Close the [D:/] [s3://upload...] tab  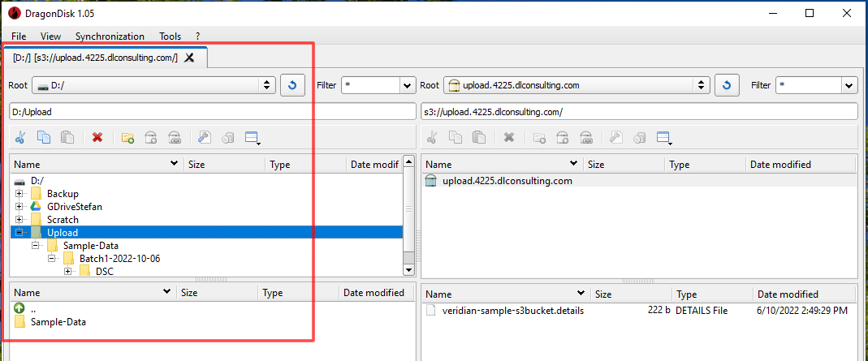tap(189, 58)
